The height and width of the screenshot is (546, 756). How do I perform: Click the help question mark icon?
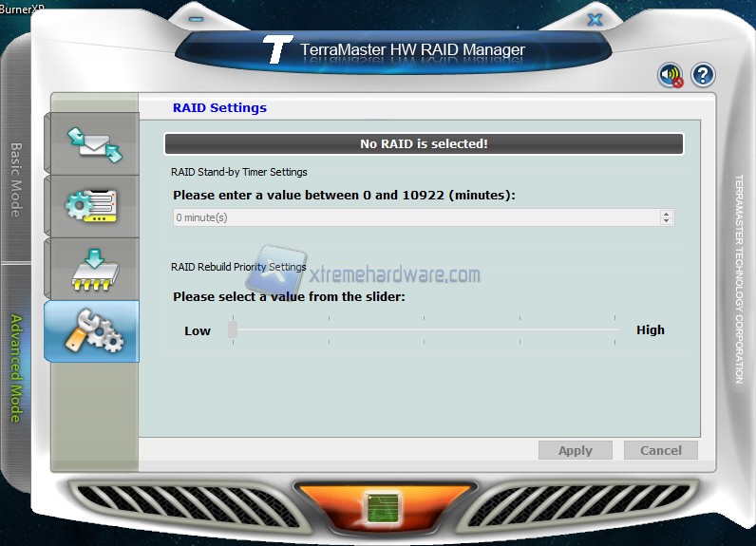tap(702, 75)
